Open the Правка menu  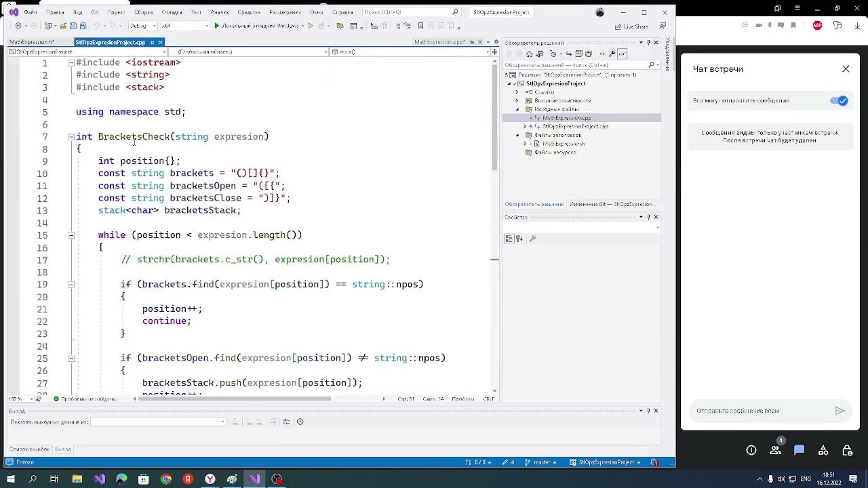(x=55, y=12)
